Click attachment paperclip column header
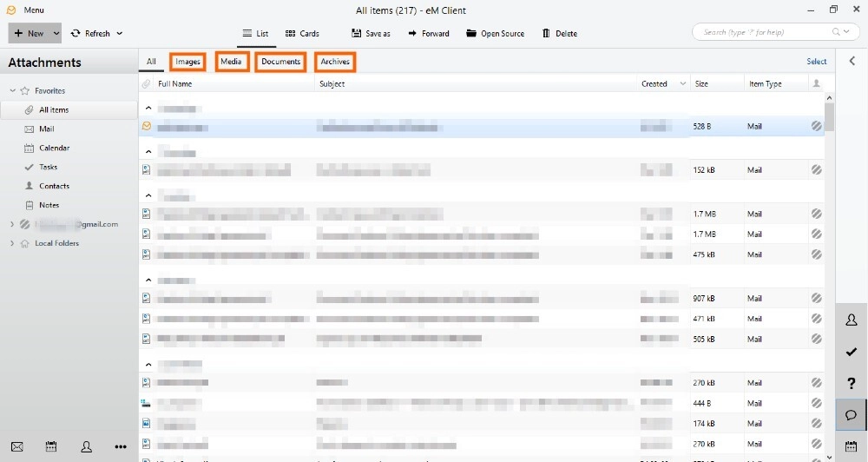The width and height of the screenshot is (868, 462). [146, 83]
